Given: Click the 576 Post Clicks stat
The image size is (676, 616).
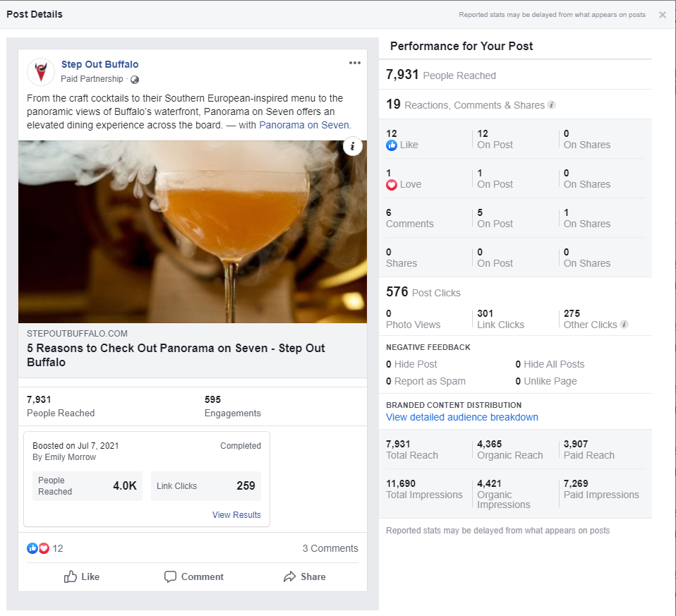Looking at the screenshot, I should point(423,292).
